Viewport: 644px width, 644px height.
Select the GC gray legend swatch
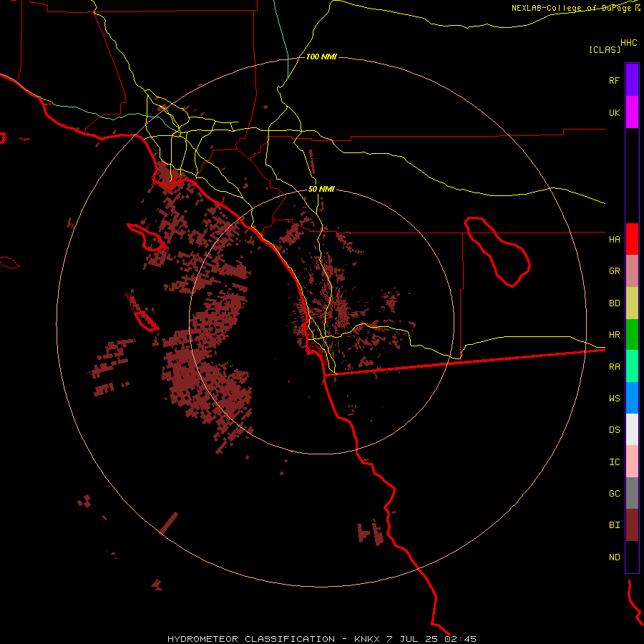pos(632,493)
